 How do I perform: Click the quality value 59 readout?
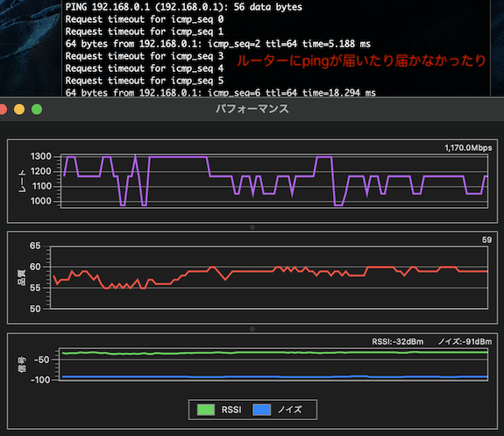486,239
